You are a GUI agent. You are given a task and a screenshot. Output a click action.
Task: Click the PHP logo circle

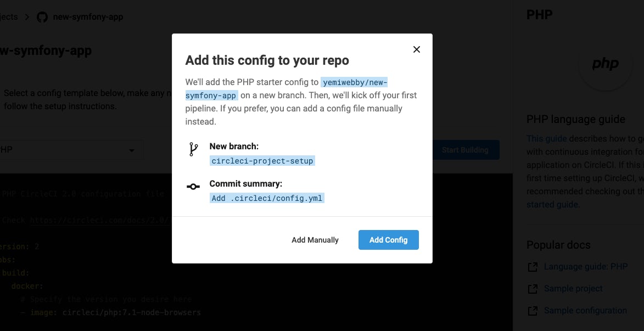[x=605, y=64]
